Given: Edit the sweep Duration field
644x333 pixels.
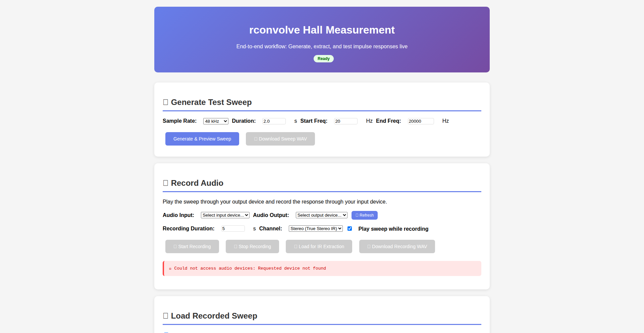Looking at the screenshot, I should [274, 121].
